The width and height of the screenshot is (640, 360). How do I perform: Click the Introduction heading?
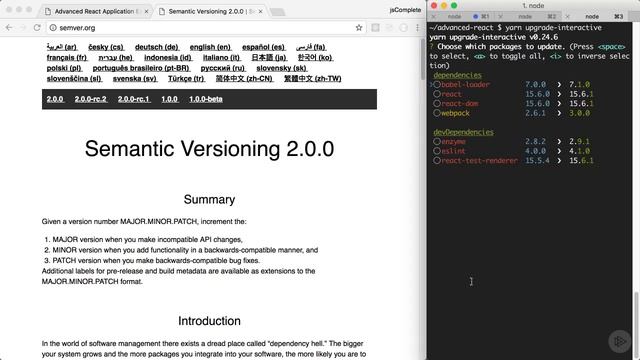[x=209, y=321]
